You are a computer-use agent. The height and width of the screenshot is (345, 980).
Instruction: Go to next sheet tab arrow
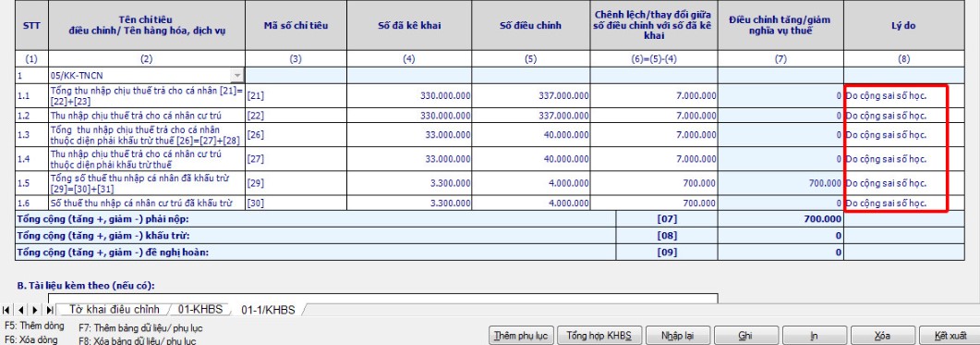pos(35,310)
